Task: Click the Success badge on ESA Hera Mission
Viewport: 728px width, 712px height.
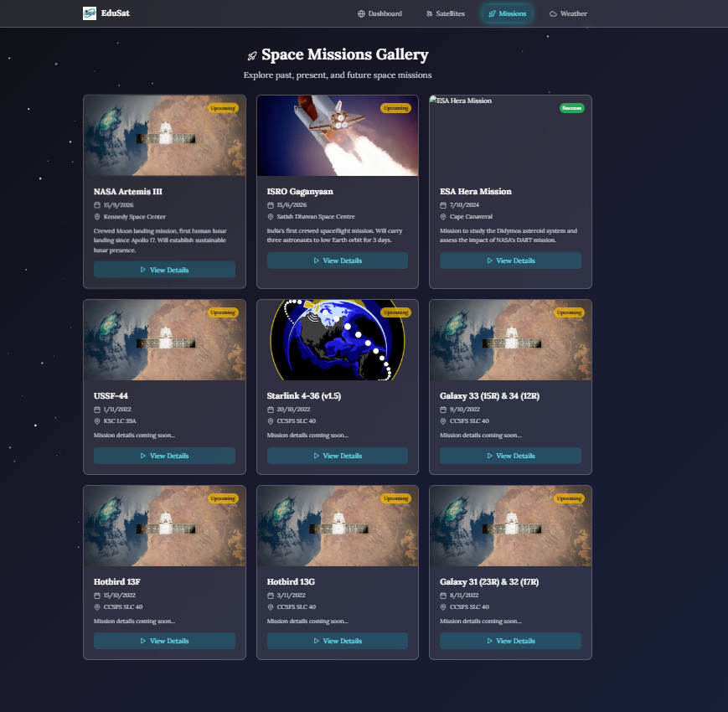Action: click(x=571, y=108)
